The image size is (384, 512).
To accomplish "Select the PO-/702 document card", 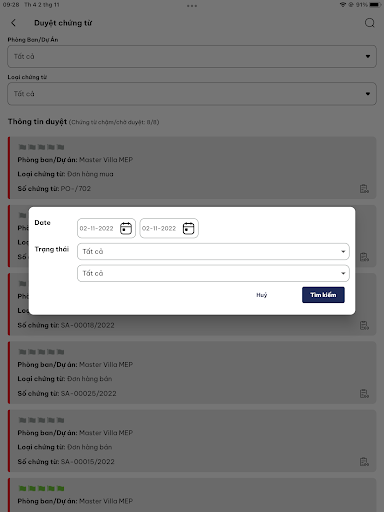I will (x=192, y=168).
